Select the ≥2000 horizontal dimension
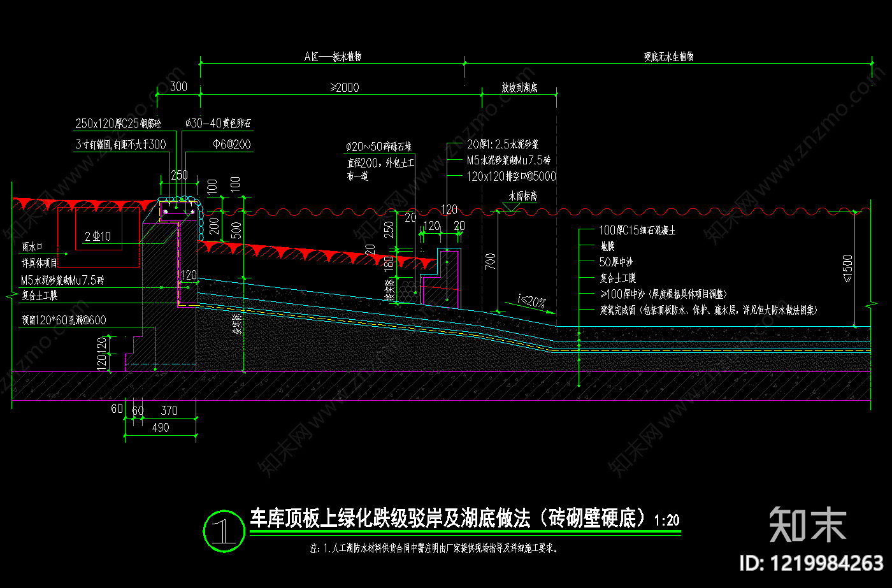This screenshot has width=892, height=588. (345, 87)
